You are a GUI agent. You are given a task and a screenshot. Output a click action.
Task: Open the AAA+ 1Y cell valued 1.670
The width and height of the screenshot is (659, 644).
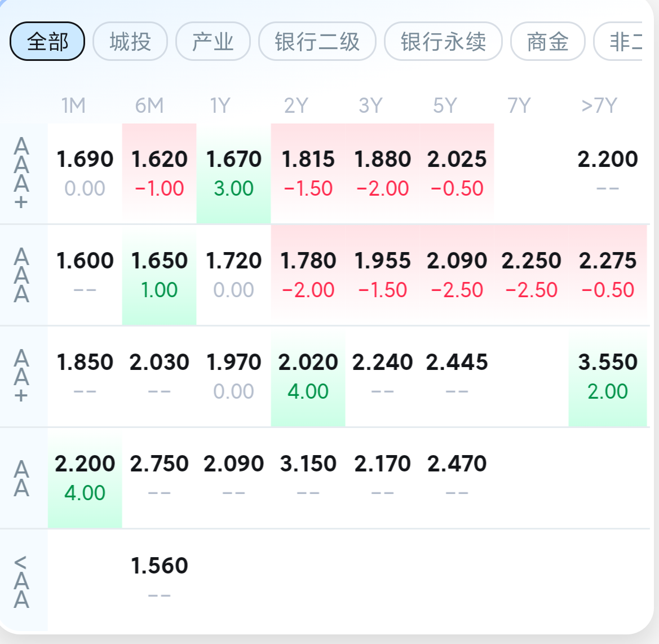tap(234, 173)
